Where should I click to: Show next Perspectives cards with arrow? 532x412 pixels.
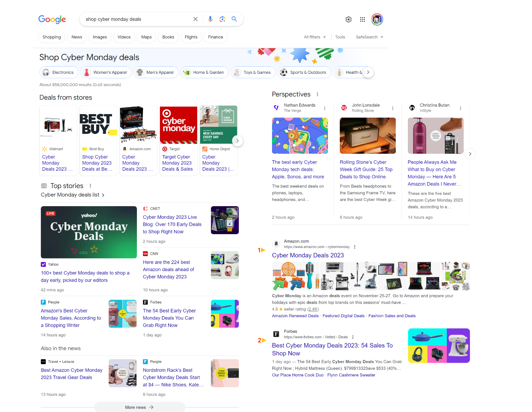tap(470, 154)
